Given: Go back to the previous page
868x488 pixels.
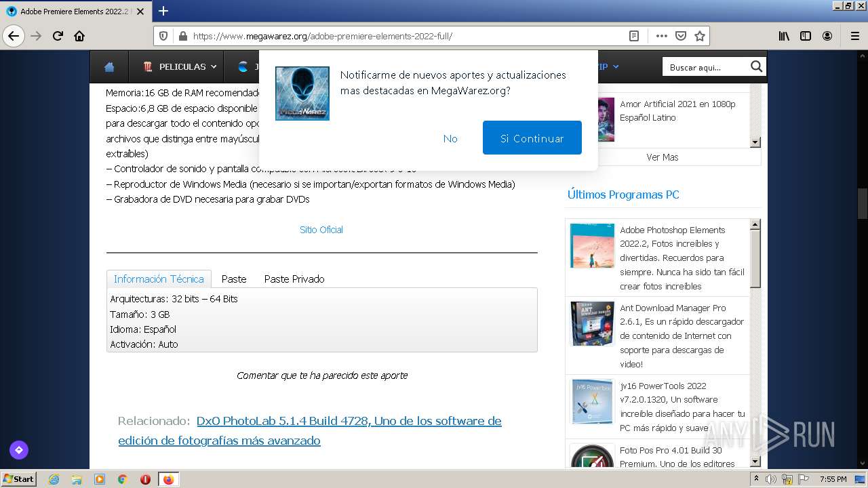Looking at the screenshot, I should point(14,36).
